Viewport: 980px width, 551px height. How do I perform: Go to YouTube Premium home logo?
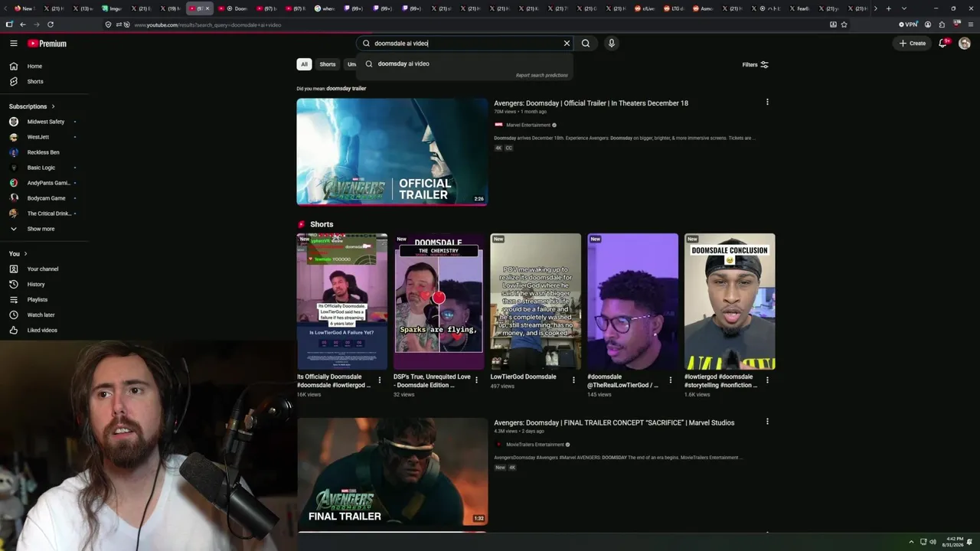coord(47,44)
